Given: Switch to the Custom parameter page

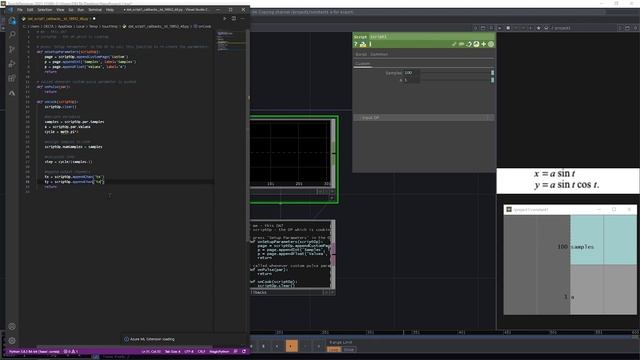Looking at the screenshot, I should 362,64.
